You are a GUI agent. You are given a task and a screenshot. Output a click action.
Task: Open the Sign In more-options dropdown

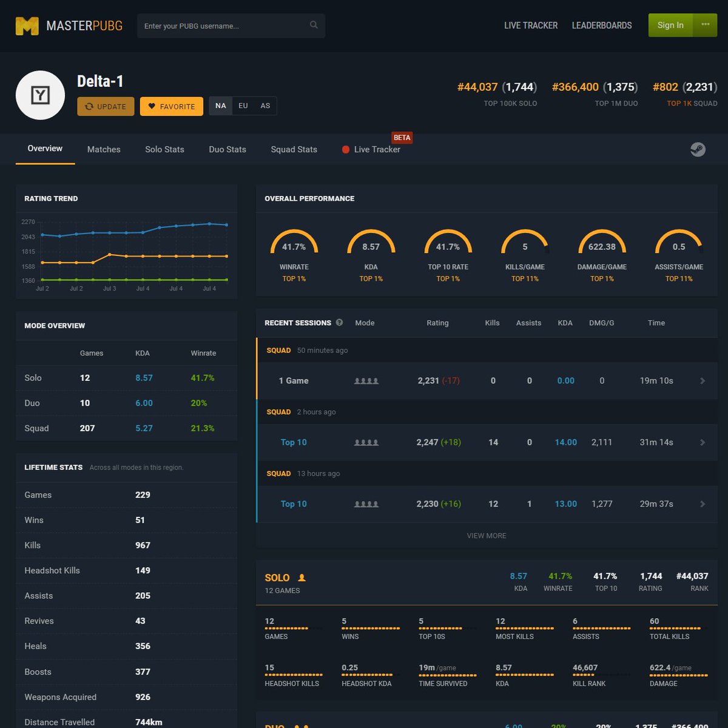tap(705, 25)
